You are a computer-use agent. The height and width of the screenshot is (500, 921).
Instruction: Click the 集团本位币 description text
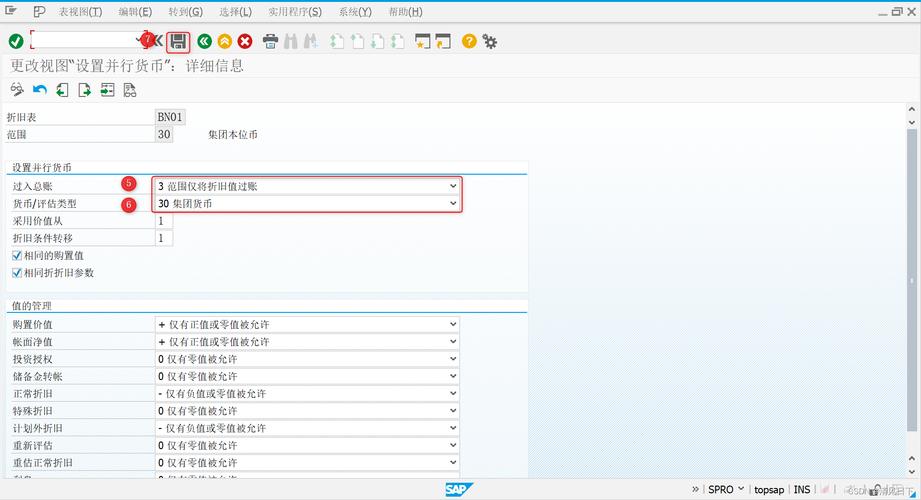click(x=233, y=135)
